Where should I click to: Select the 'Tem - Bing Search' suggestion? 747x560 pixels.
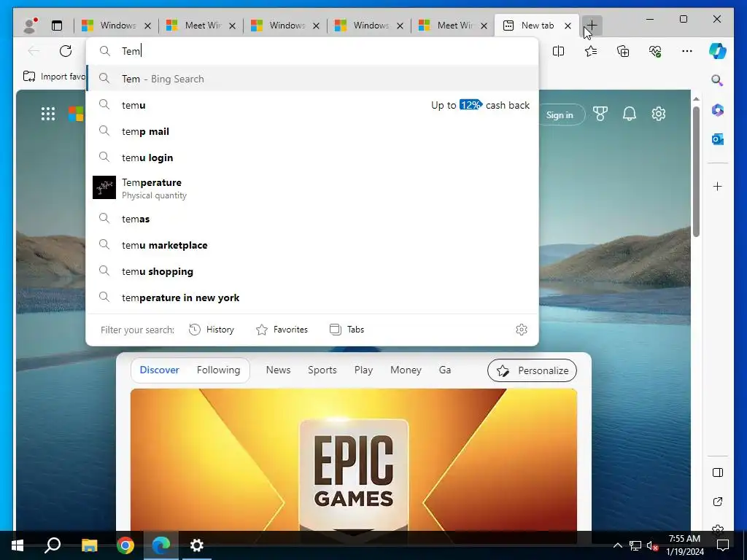[312, 79]
